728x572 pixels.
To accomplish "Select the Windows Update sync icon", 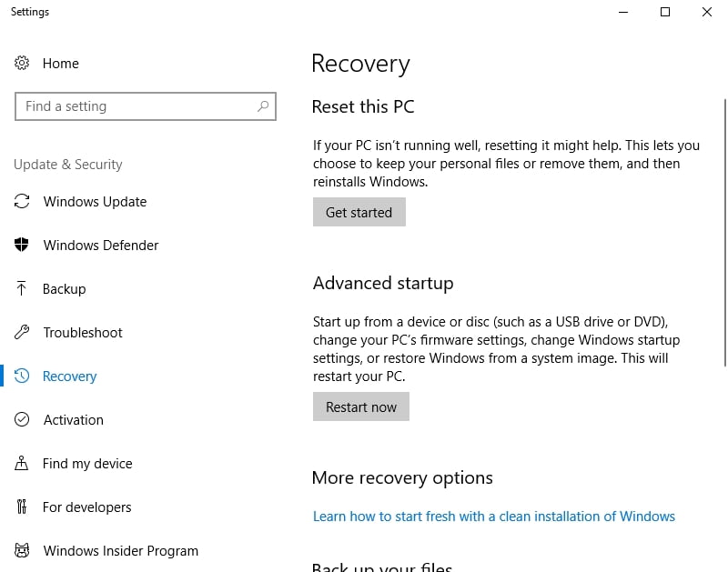I will pyautogui.click(x=21, y=201).
